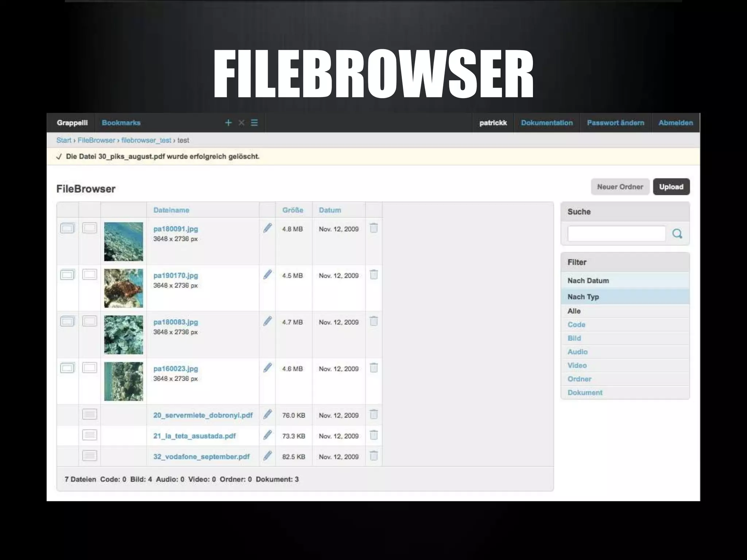The image size is (747, 560).
Task: Delete pa190170.jpg with its trash icon
Action: (373, 275)
